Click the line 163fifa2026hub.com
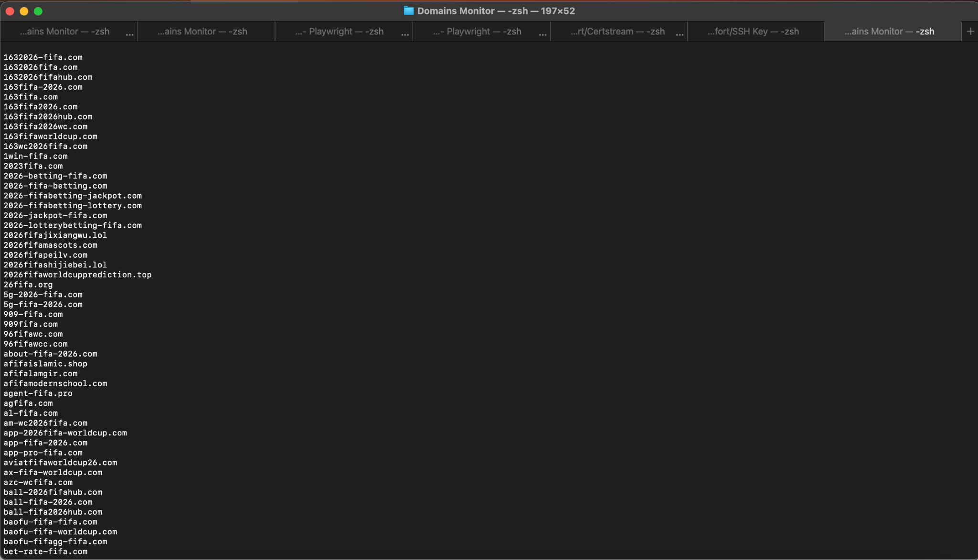This screenshot has width=978, height=560. 48,116
